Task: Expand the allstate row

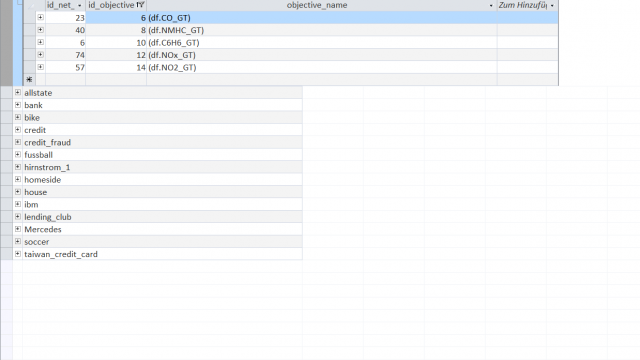Action: click(18, 93)
